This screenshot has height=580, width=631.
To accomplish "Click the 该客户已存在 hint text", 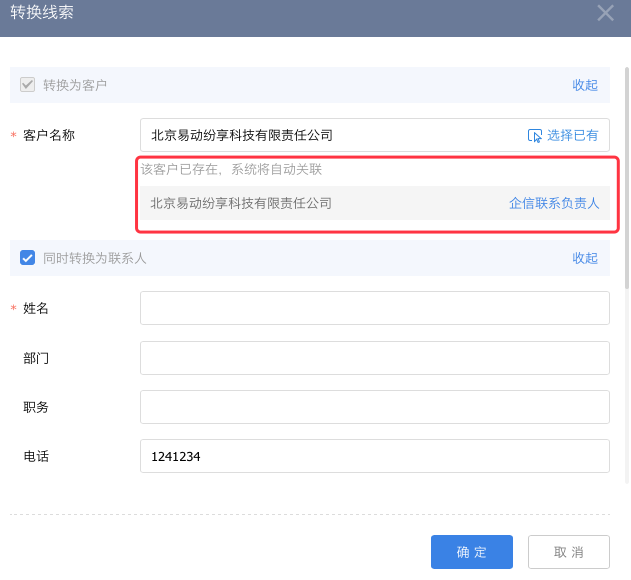I will tap(231, 169).
